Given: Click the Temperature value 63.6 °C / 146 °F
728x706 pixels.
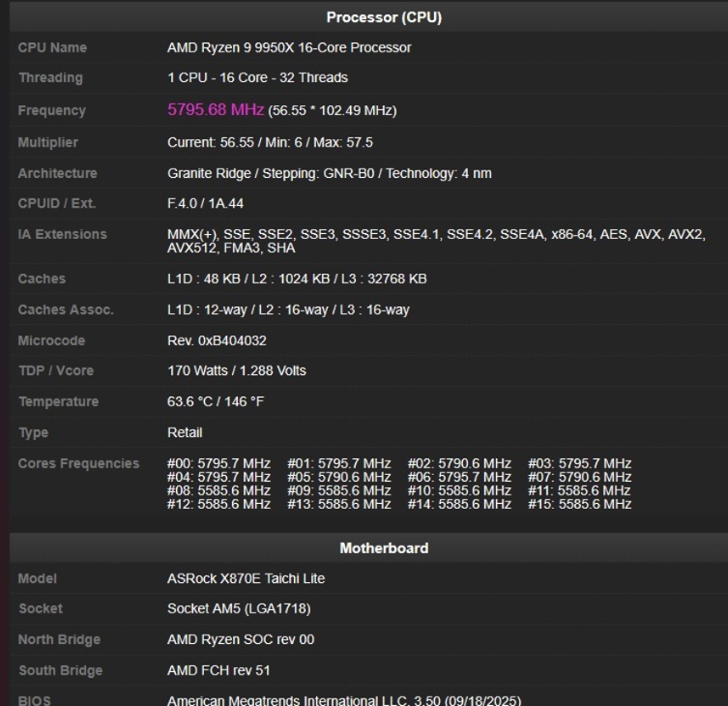Looking at the screenshot, I should 216,401.
